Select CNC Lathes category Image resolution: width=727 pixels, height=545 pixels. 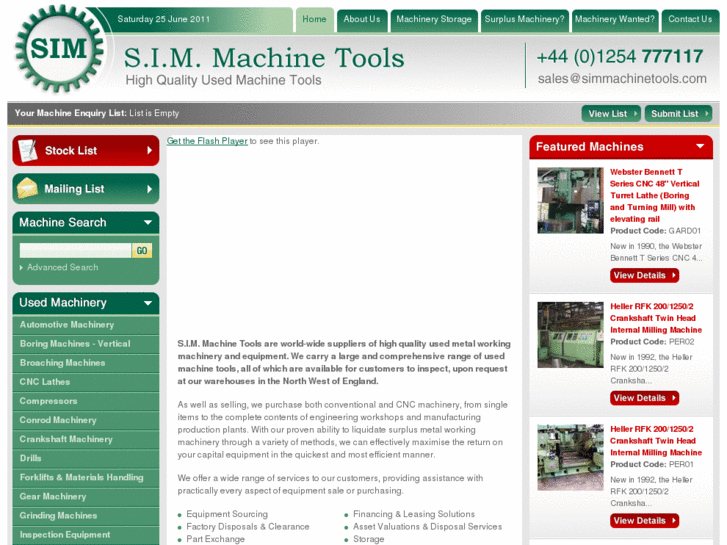[86, 382]
